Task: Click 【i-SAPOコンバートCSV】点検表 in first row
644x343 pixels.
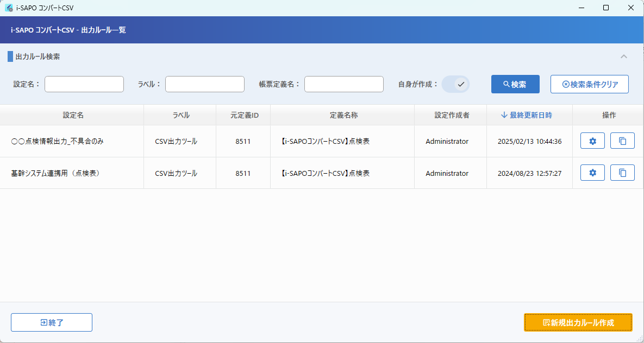Action: coord(326,141)
